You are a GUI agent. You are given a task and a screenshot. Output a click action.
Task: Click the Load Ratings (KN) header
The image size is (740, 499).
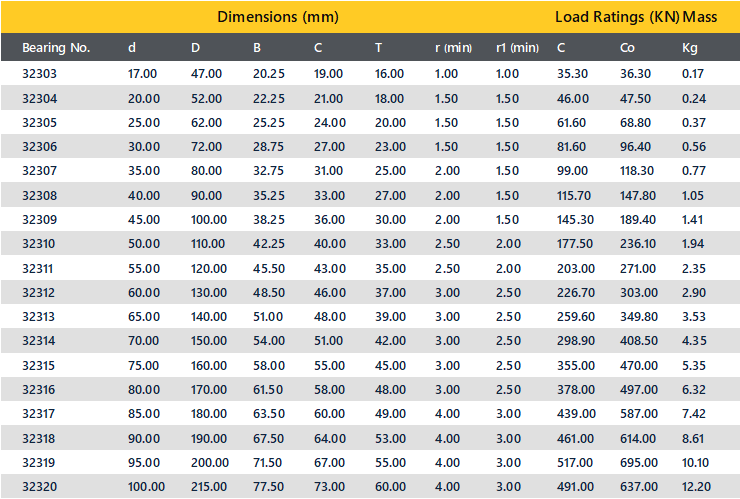pyautogui.click(x=617, y=17)
